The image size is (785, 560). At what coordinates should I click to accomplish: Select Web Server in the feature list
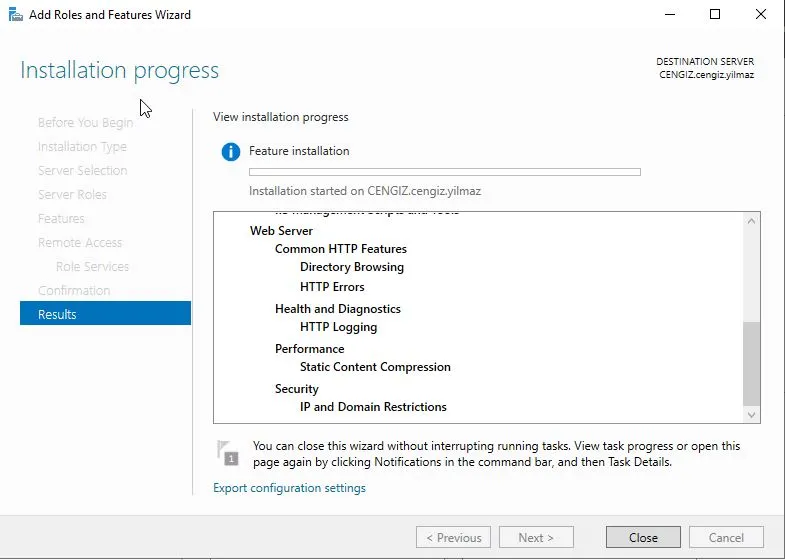281,231
